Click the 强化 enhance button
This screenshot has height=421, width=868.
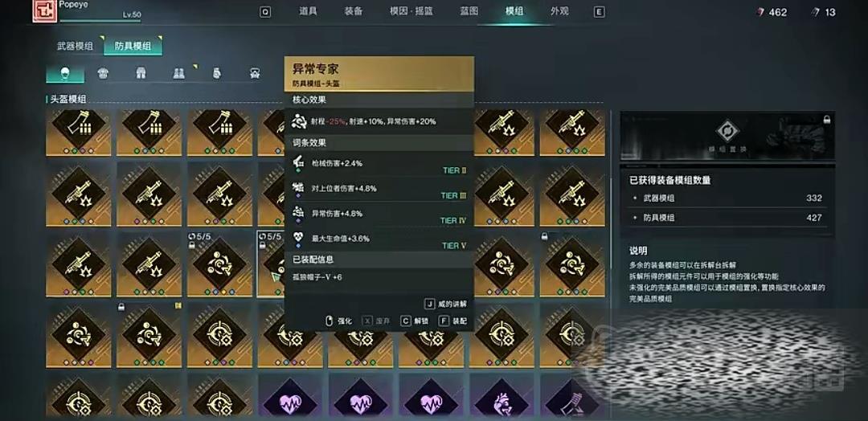point(339,321)
